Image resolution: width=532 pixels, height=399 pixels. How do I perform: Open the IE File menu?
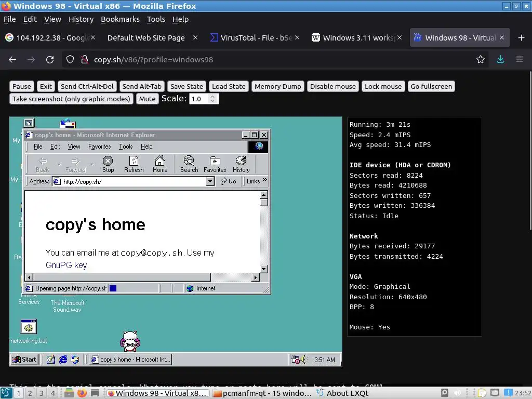(38, 147)
